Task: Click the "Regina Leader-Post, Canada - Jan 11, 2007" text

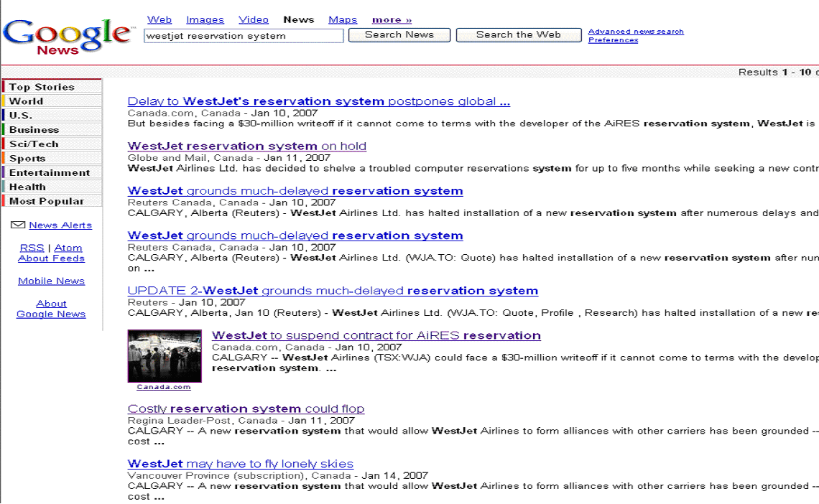Action: (x=241, y=421)
